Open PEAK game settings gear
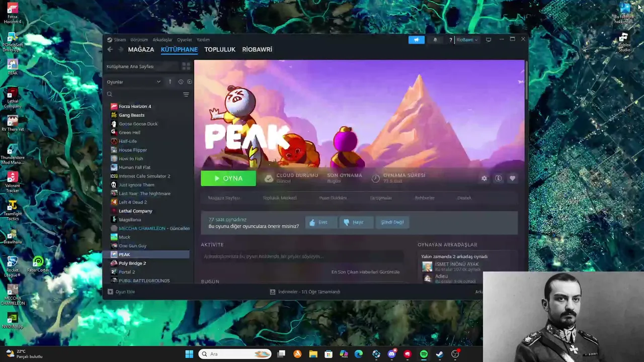 click(x=484, y=178)
